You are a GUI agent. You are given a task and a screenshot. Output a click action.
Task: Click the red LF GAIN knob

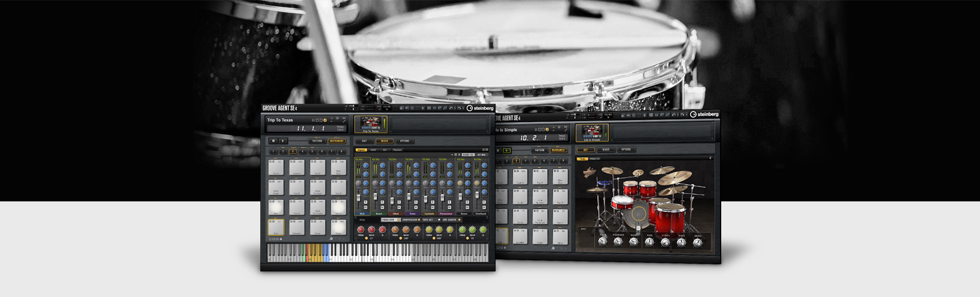click(x=372, y=230)
